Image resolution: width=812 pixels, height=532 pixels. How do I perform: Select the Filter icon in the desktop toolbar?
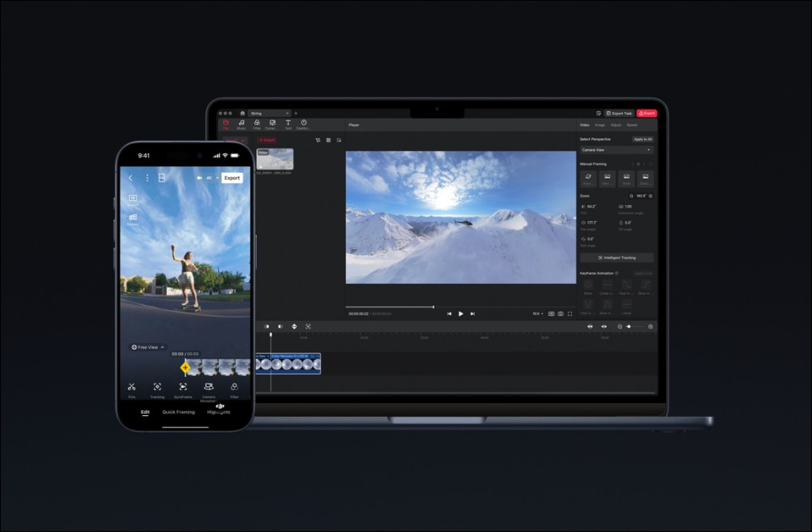tap(257, 122)
